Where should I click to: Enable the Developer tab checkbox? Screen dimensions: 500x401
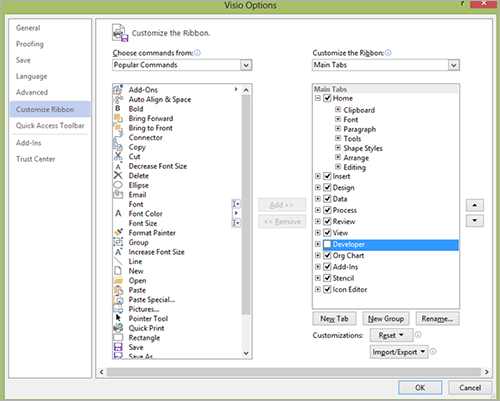tap(327, 244)
